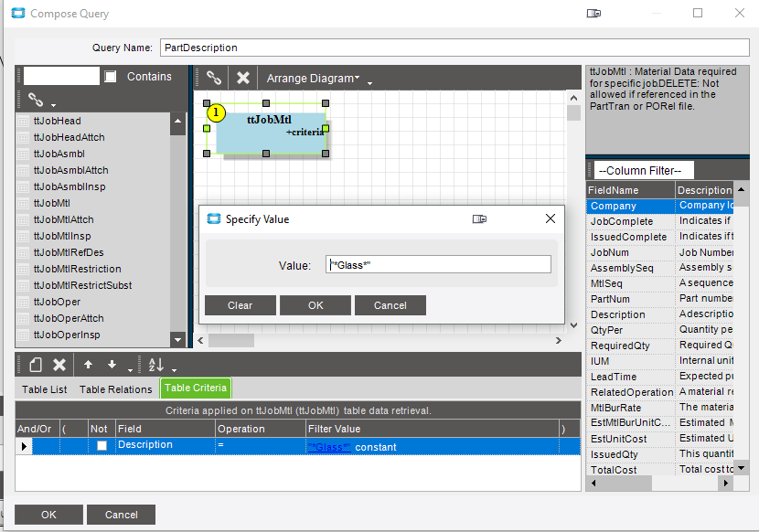Viewport: 759px width, 532px height.
Task: Toggle the Not checkbox for Description row
Action: [102, 446]
